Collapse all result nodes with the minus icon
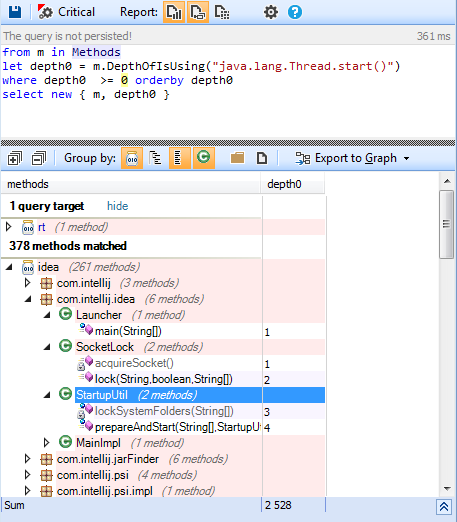457x522 pixels. click(x=39, y=158)
